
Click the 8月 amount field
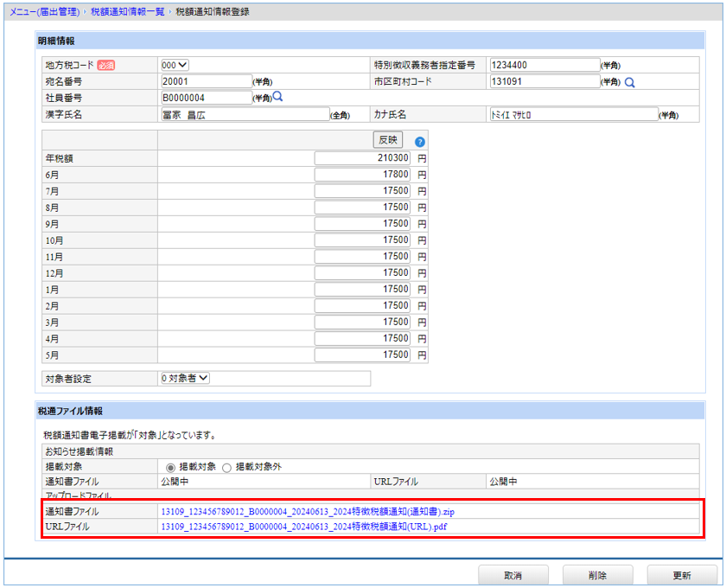tap(362, 208)
